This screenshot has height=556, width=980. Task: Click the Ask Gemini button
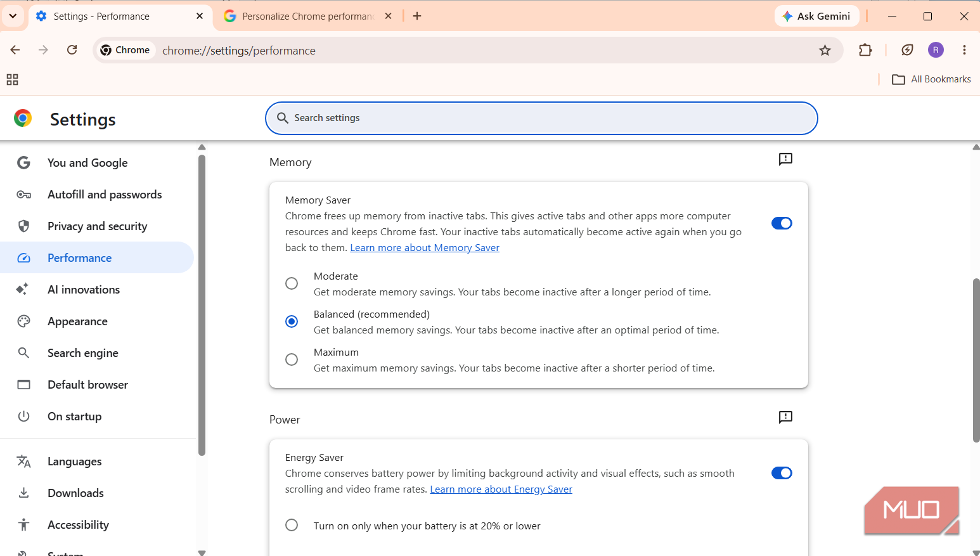coord(816,16)
